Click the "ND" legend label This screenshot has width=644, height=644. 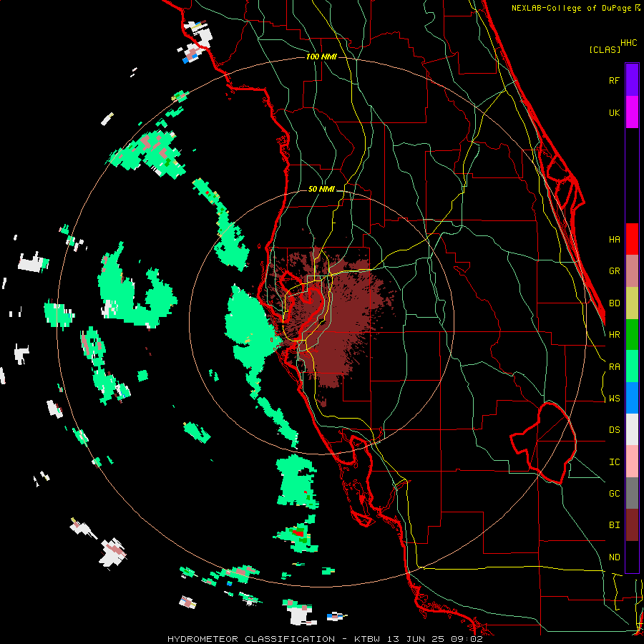point(614,557)
